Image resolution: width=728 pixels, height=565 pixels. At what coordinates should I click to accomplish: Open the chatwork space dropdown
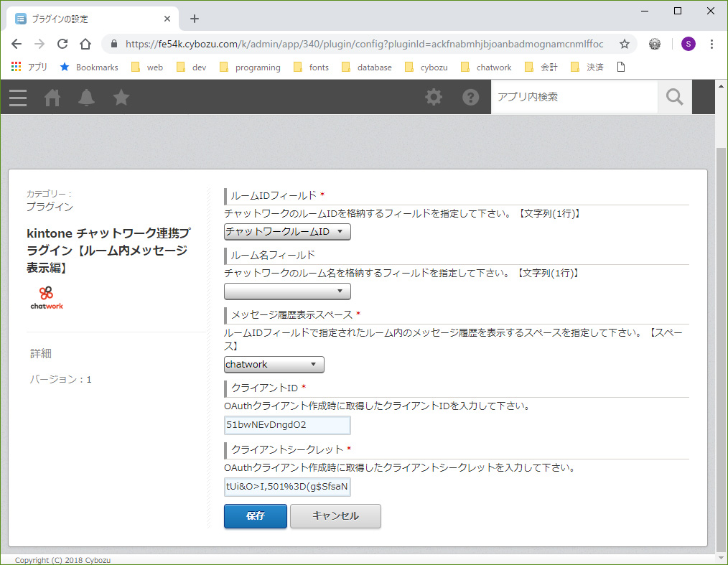274,365
